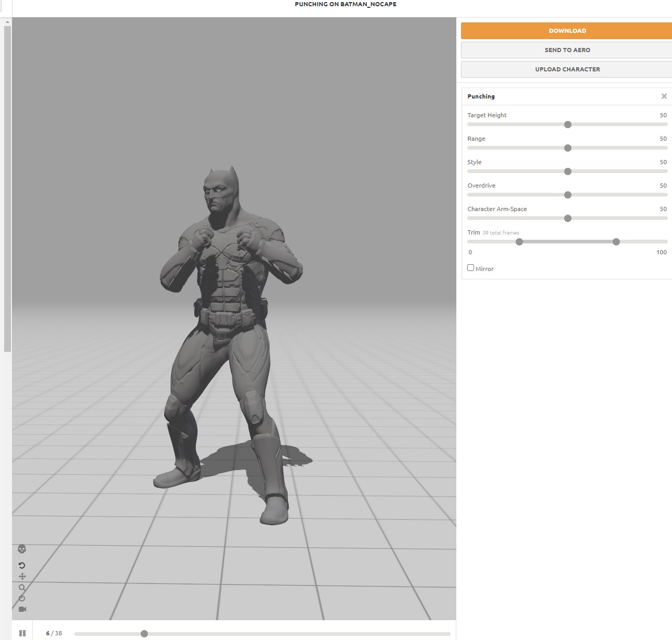Close the Punching panel
672x640 pixels.
coord(664,96)
